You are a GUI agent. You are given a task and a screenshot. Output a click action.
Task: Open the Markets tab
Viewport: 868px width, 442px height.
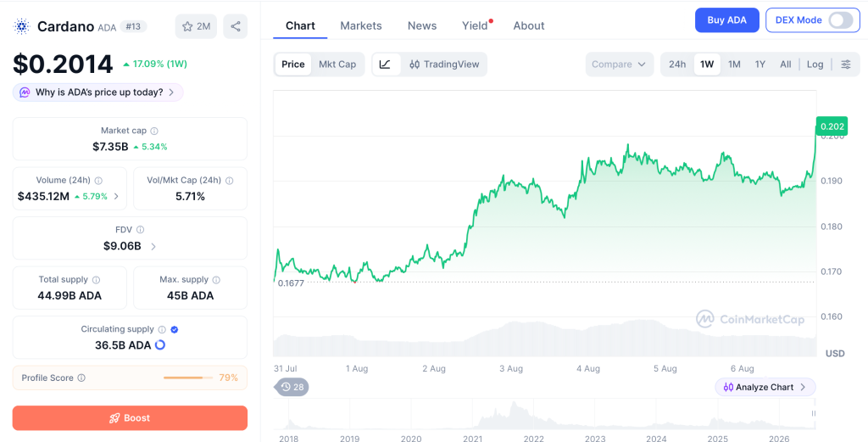[361, 25]
